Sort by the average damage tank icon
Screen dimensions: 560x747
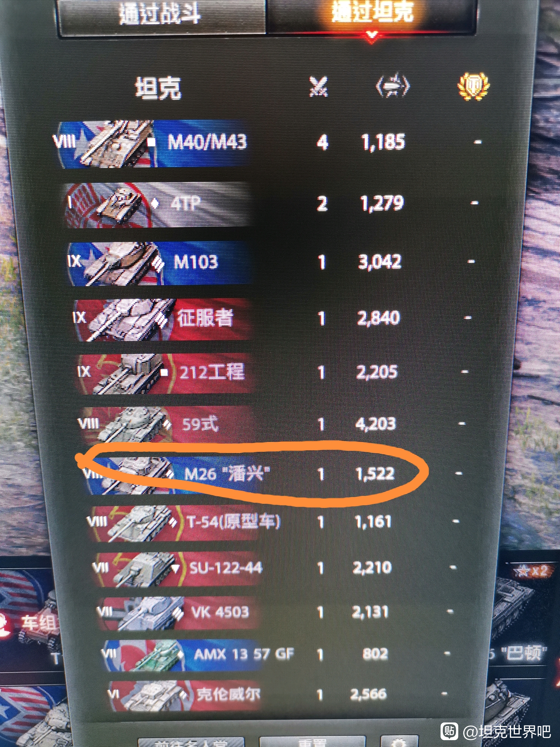[392, 85]
